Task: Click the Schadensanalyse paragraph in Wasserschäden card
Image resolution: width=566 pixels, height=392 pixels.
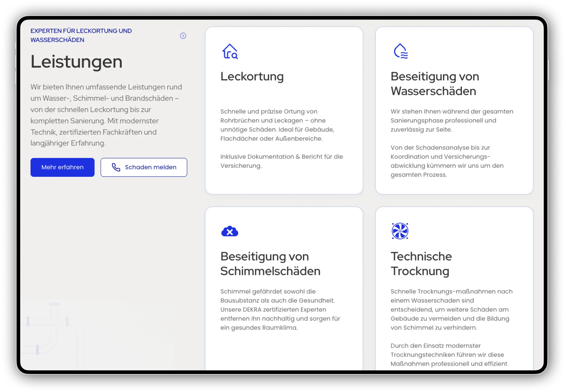Action: pos(447,161)
